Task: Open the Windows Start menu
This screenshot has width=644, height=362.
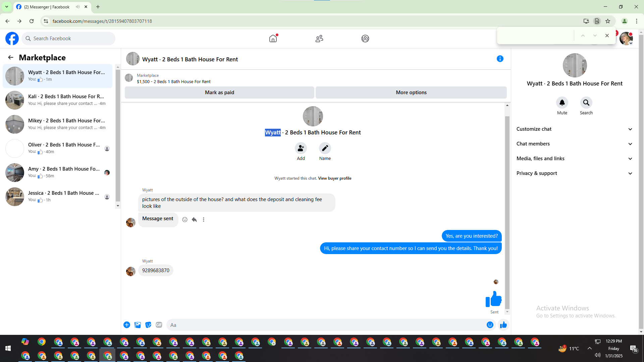Action: (8, 349)
